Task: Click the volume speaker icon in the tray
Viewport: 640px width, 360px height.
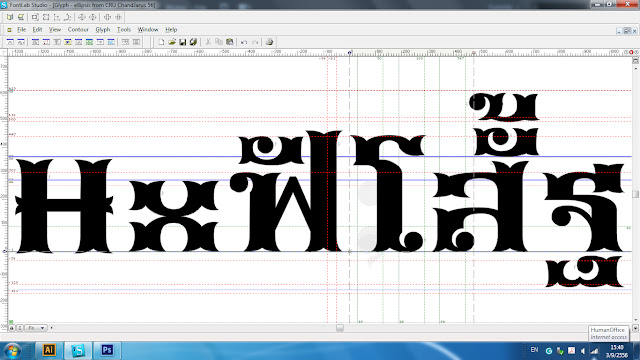Action: pos(583,351)
